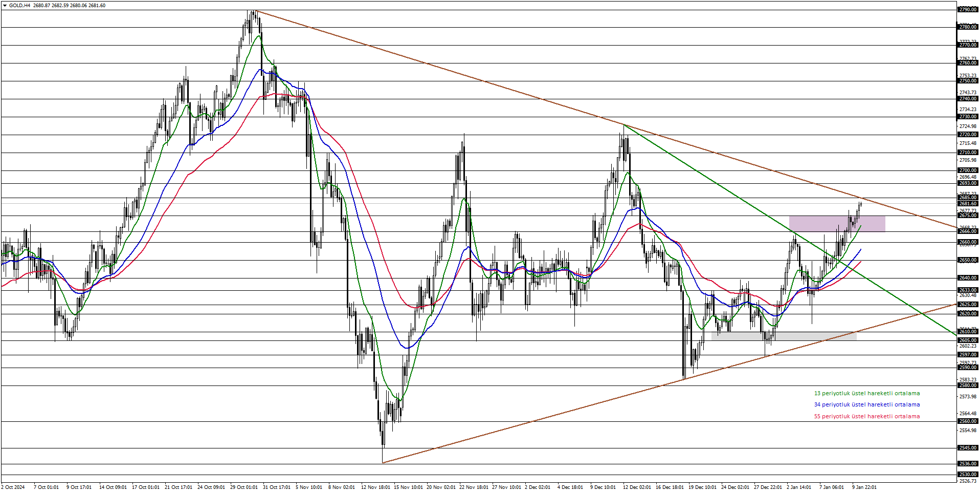Click the '5 Nov 10:01' time label

pyautogui.click(x=309, y=487)
